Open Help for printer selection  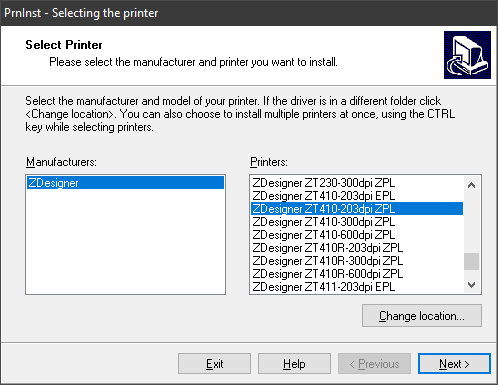[x=294, y=364]
